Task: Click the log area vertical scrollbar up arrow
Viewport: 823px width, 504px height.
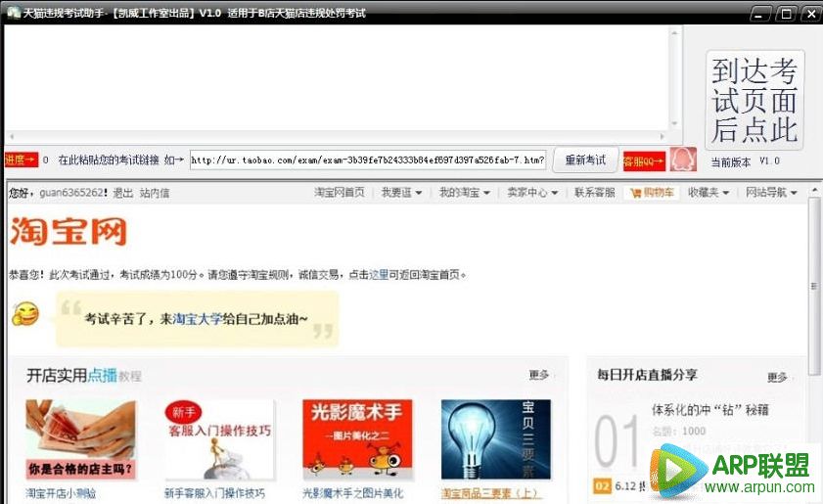Action: [x=674, y=32]
